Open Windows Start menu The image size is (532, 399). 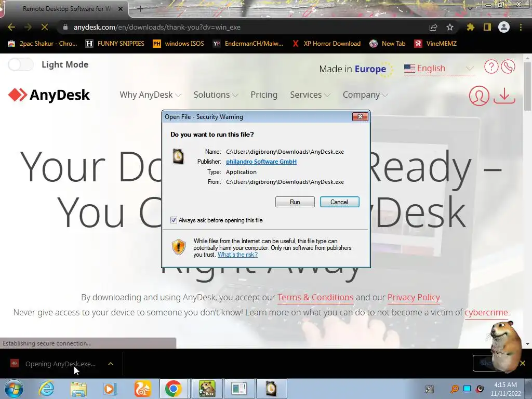tap(14, 389)
